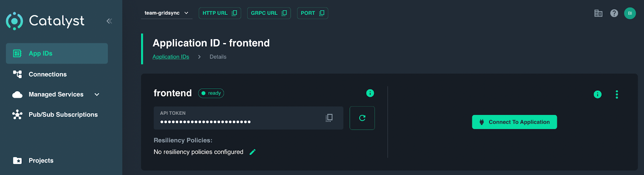
Task: Open Connections from the sidebar
Action: [x=47, y=74]
